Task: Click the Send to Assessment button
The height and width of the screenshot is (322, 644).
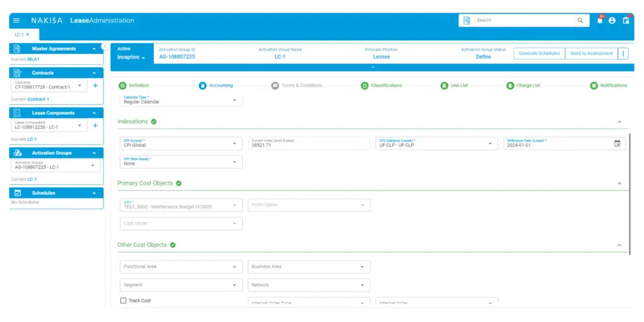Action: [x=591, y=53]
